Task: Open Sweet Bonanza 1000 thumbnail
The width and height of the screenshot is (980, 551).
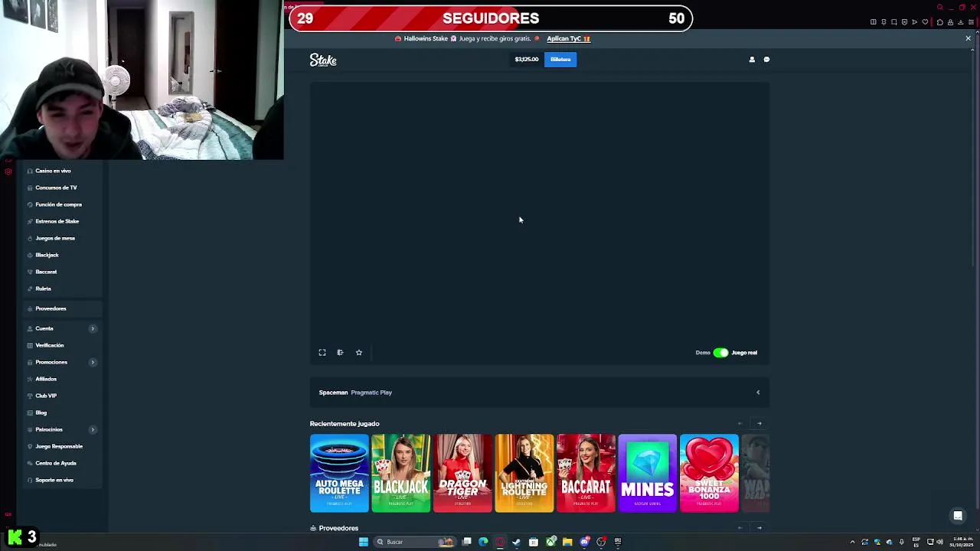Action: (709, 473)
